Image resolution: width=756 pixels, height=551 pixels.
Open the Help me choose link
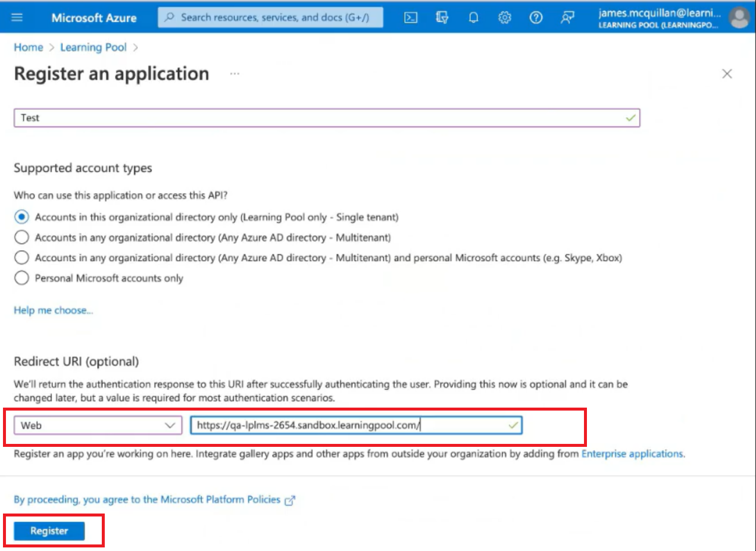pos(54,311)
